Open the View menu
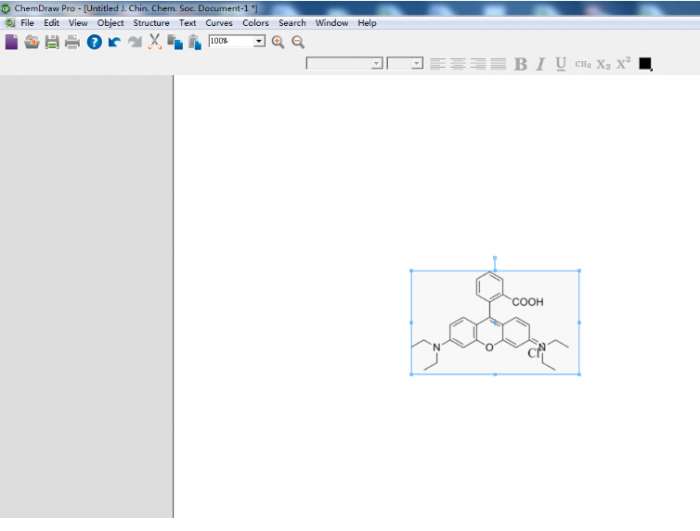The width and height of the screenshot is (700, 531). [x=78, y=23]
